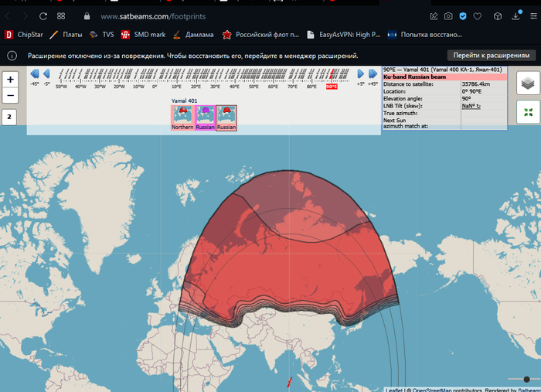Select the 90°E marker on satellite scale
The image size is (541, 392).
coord(332,87)
